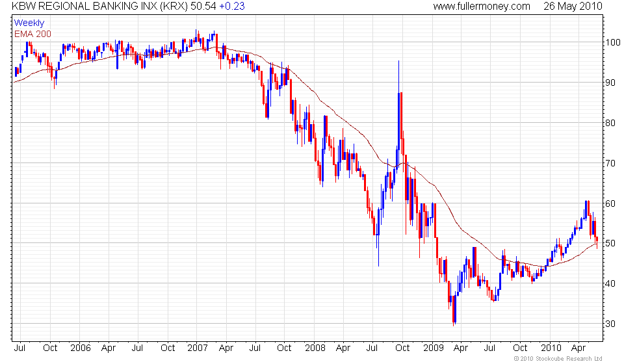Click the 60 price axis label
Screen dimensions: 637x364
(x=610, y=203)
